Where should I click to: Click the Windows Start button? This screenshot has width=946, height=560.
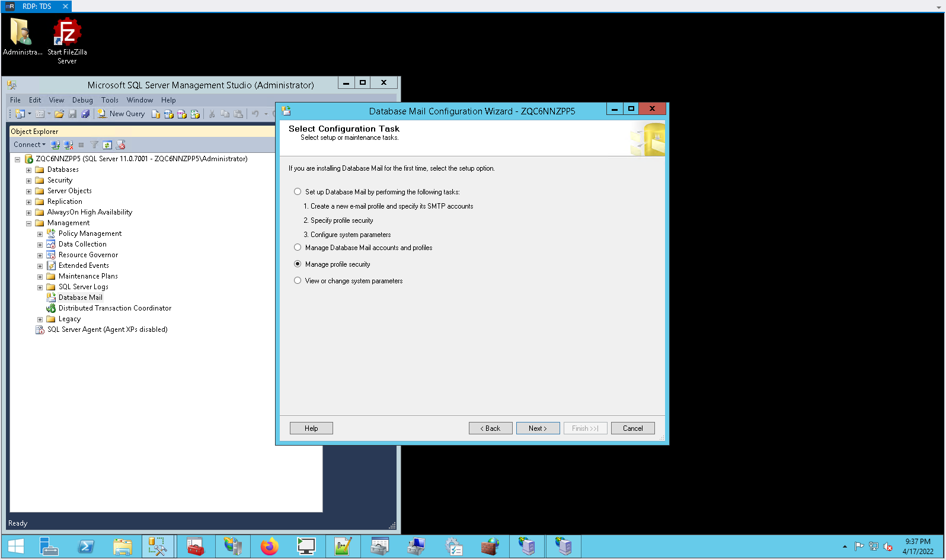16,546
